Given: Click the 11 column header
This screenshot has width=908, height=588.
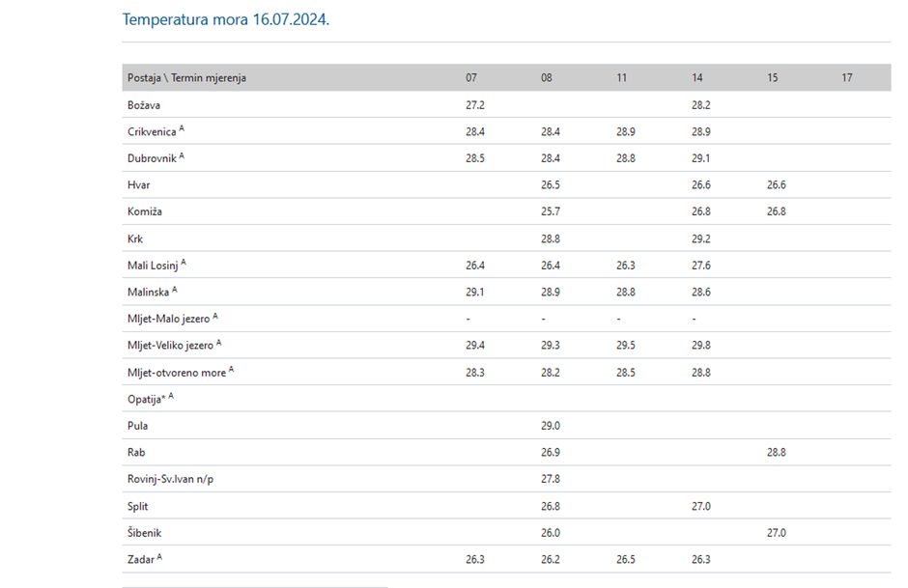Looking at the screenshot, I should (x=622, y=78).
